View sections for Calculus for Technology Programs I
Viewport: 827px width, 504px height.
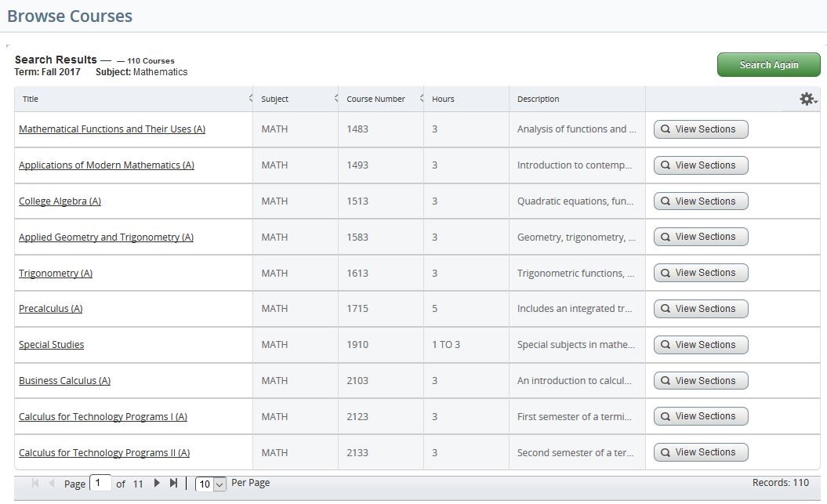pos(700,416)
